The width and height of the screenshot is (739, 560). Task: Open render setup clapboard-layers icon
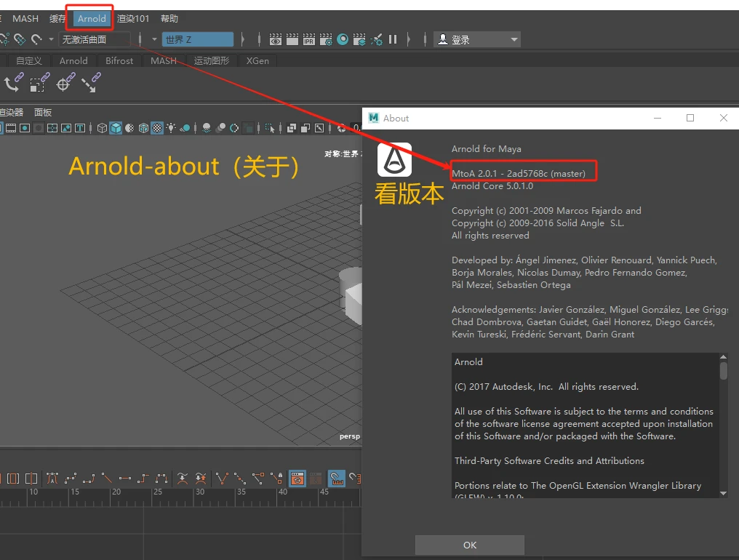pyautogui.click(x=359, y=39)
